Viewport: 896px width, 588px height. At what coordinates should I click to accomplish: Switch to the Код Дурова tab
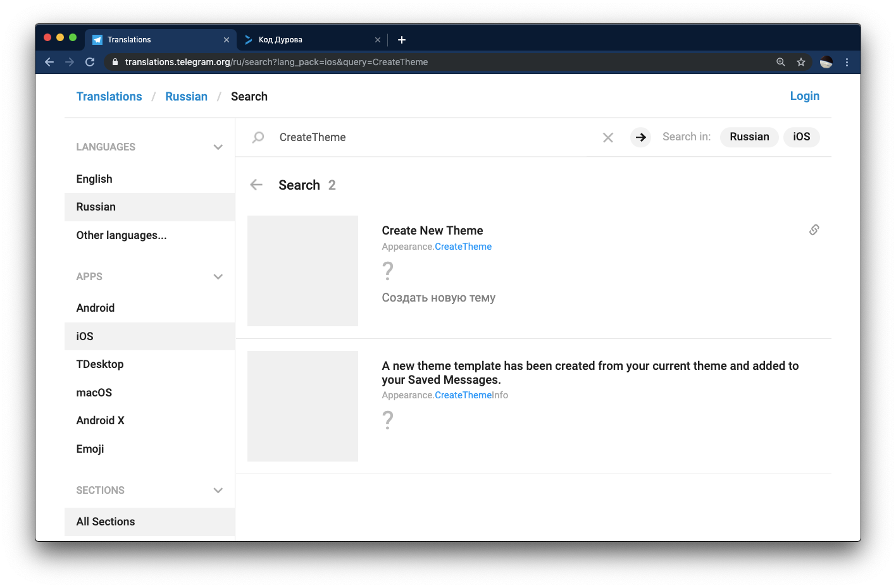tap(313, 40)
